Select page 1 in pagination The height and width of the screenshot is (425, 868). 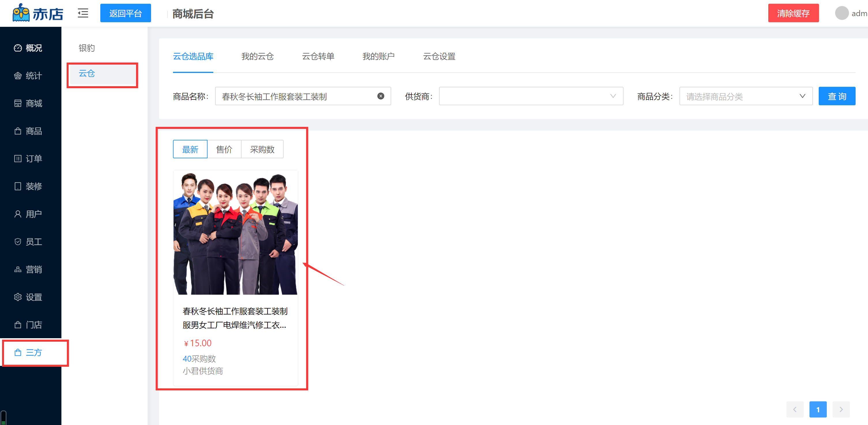818,409
